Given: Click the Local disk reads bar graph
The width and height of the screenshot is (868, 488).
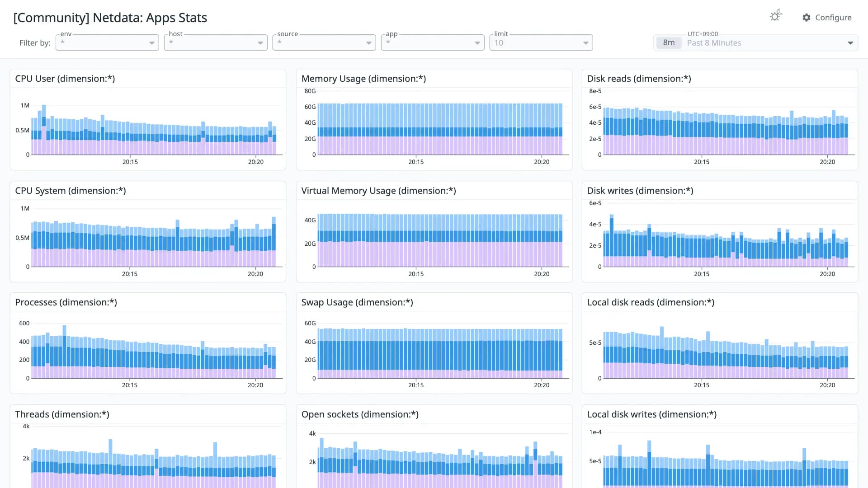Looking at the screenshot, I should 726,353.
